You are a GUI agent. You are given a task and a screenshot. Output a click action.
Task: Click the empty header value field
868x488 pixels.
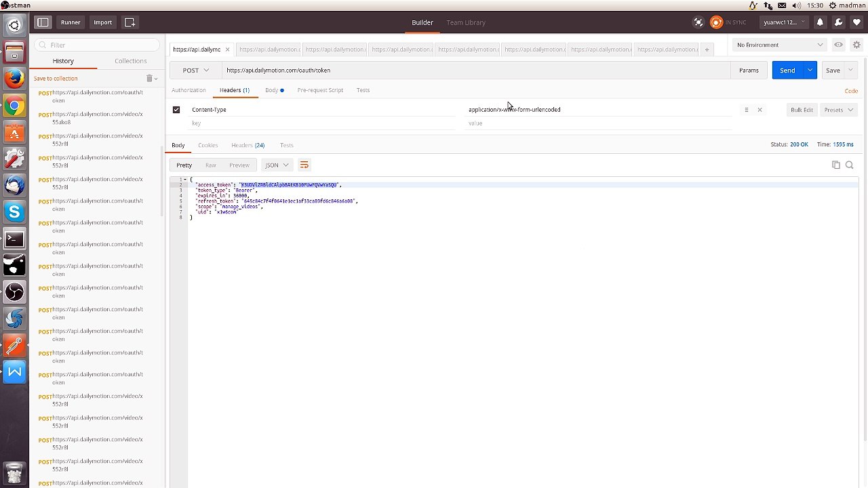[x=599, y=123]
